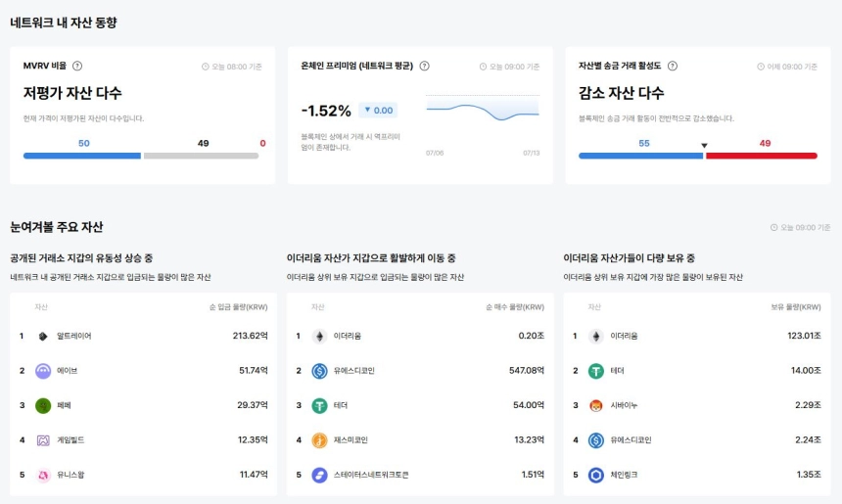
Task: Open the 알트레이어 asset name
Action: (74, 336)
